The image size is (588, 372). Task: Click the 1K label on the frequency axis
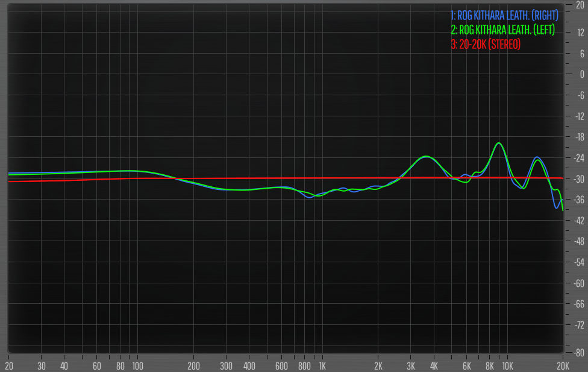pyautogui.click(x=322, y=366)
